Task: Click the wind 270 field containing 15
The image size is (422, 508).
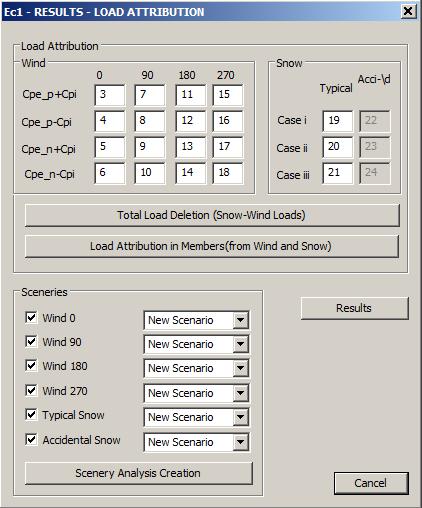Action: (x=228, y=95)
